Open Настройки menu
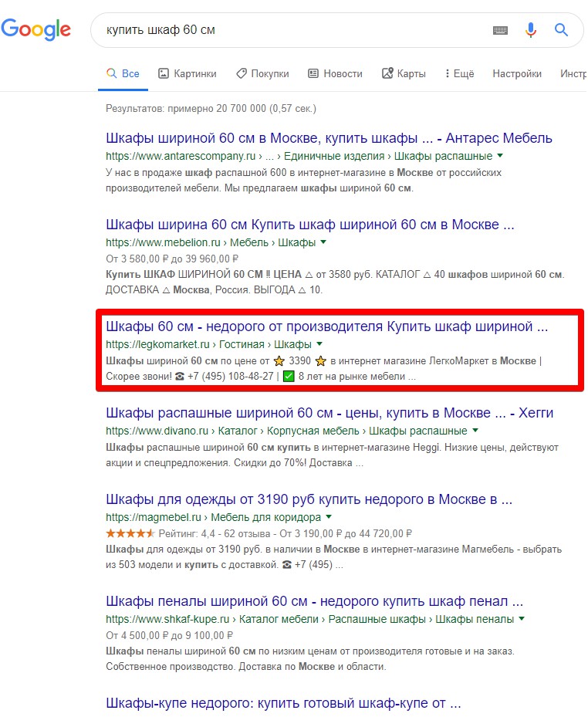The height and width of the screenshot is (717, 588). point(517,73)
